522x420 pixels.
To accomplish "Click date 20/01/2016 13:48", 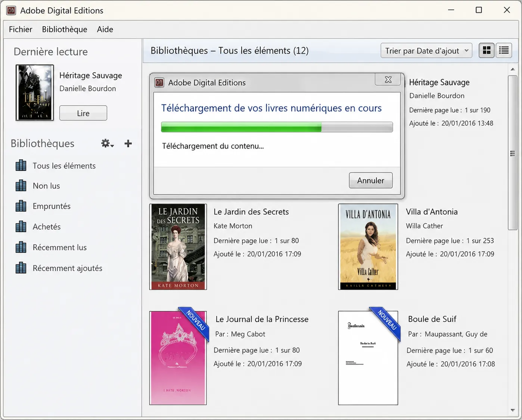I will [467, 123].
